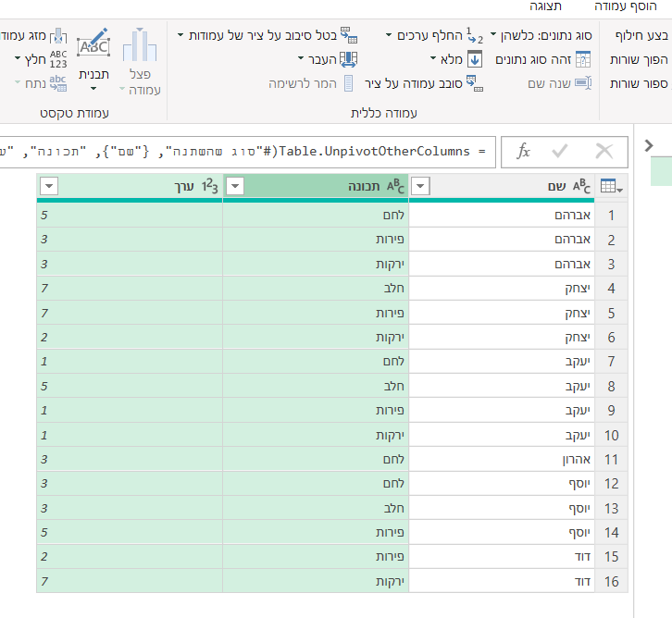Cancel formula edit with the X icon
The height and width of the screenshot is (618, 672).
coord(604,151)
